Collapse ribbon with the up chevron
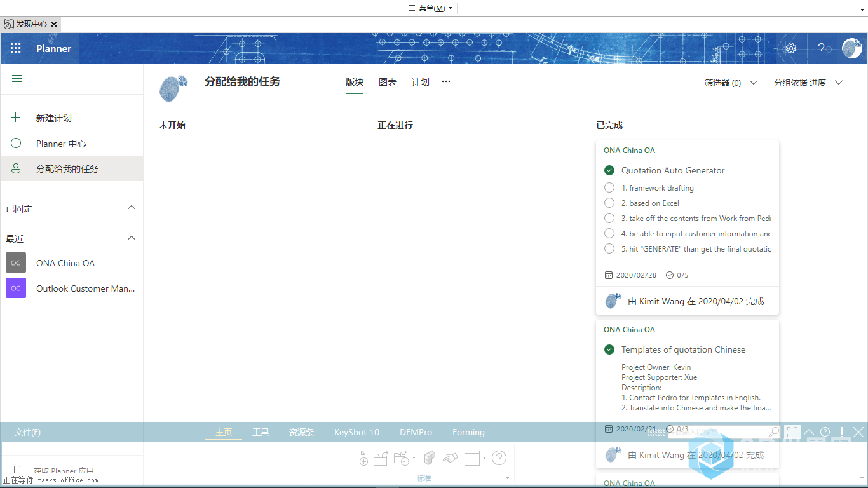Viewport: 868px width, 488px height. (809, 432)
